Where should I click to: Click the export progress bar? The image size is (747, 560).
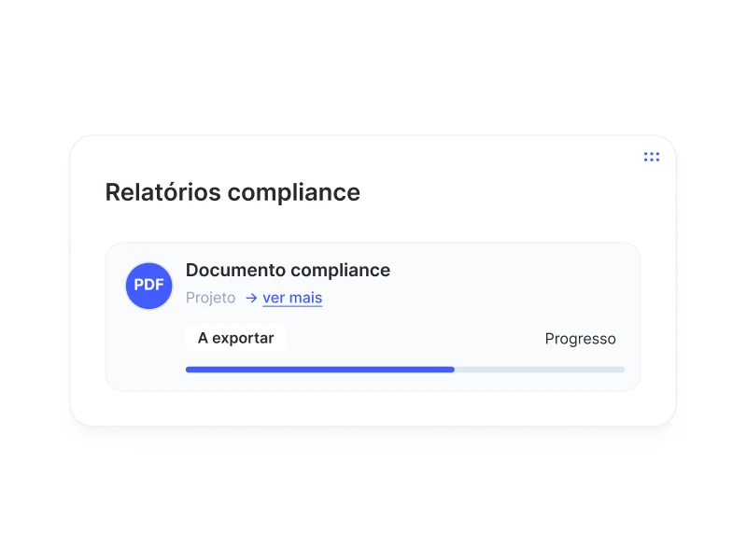click(x=405, y=370)
